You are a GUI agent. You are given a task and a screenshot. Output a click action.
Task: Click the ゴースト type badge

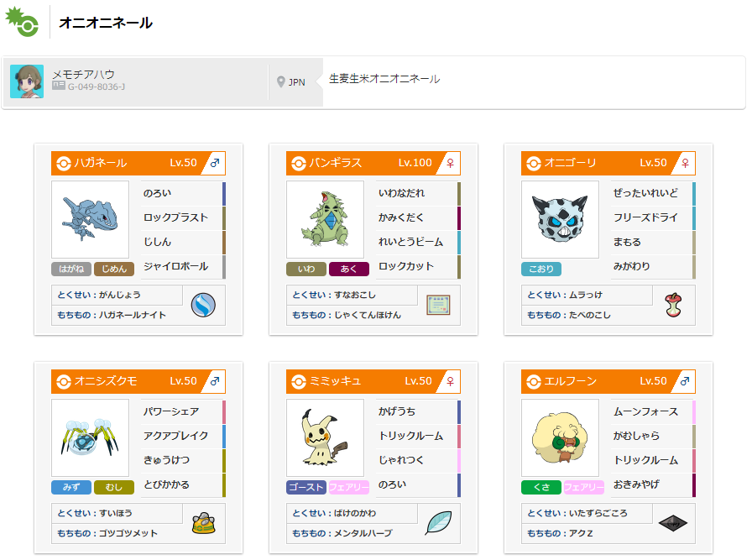tap(306, 487)
